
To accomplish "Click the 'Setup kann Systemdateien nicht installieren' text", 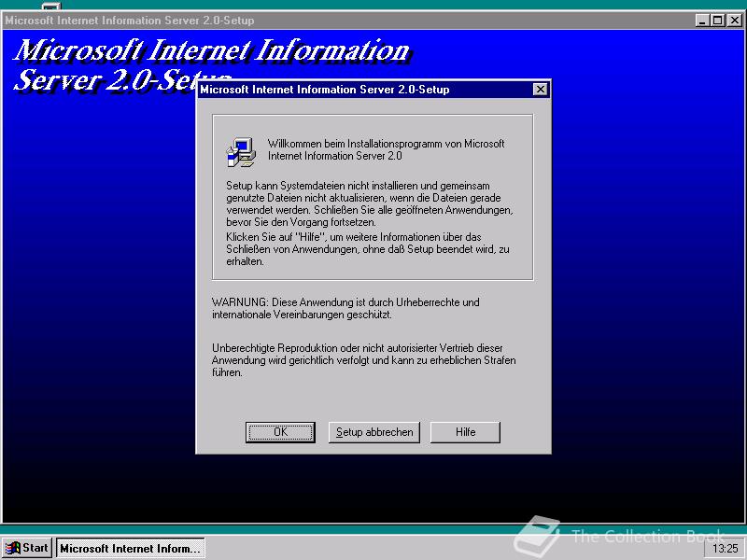I will tap(369, 203).
